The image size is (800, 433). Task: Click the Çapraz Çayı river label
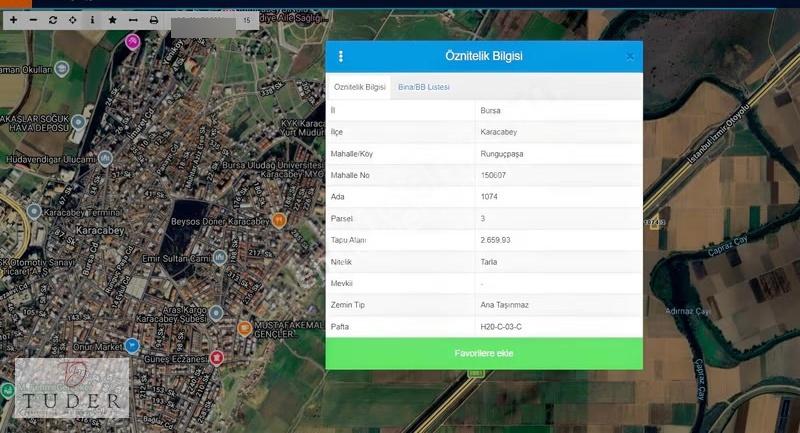point(728,246)
